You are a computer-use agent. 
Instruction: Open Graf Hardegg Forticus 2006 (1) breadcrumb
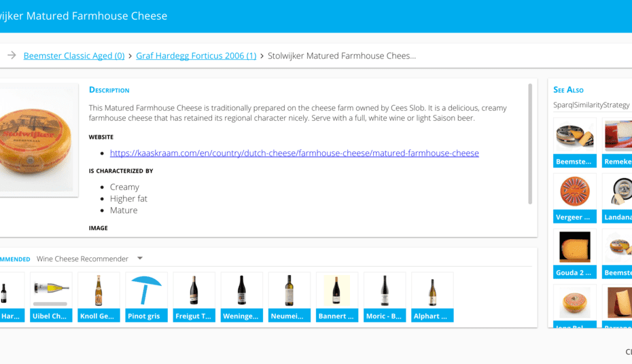(196, 56)
